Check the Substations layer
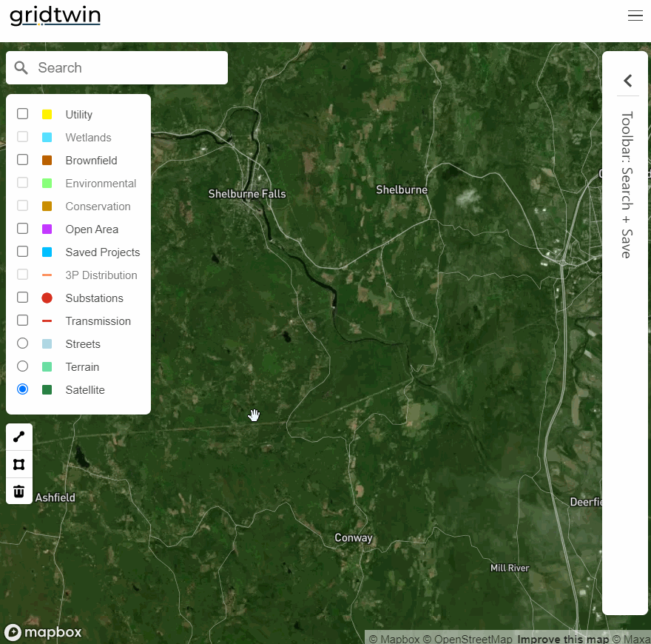This screenshot has width=651, height=644. click(22, 297)
